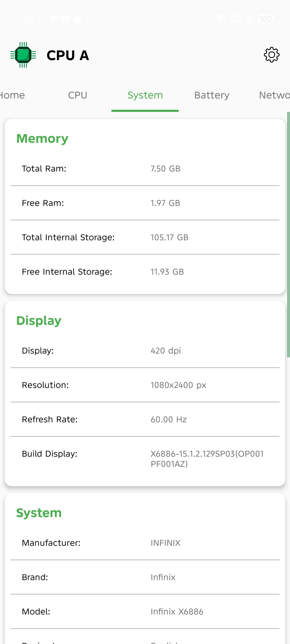
Task: Tap the 4G signal icon in status bar
Action: (x=250, y=19)
